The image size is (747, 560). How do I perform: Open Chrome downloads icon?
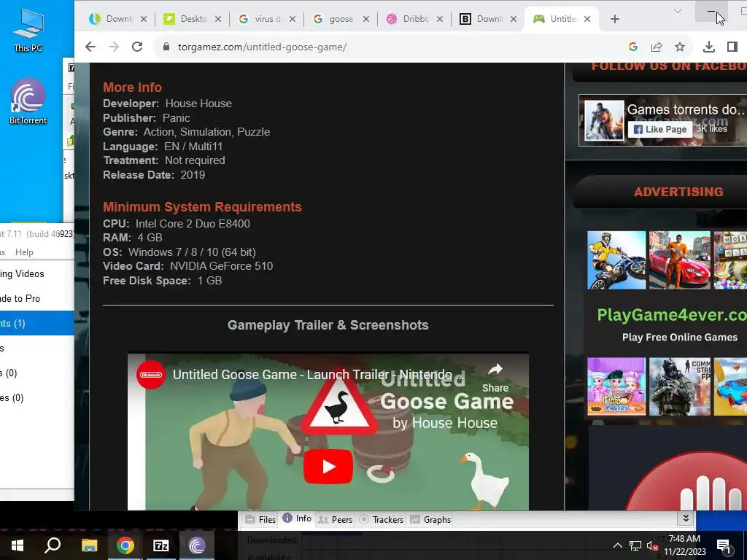[709, 47]
